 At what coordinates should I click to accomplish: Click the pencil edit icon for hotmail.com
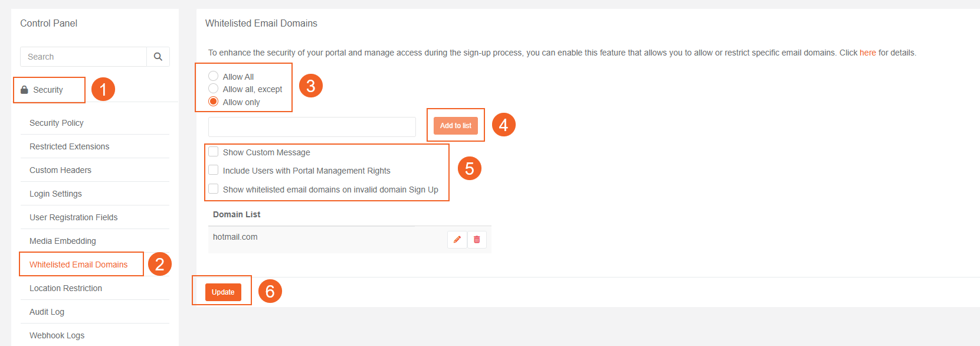click(x=457, y=240)
